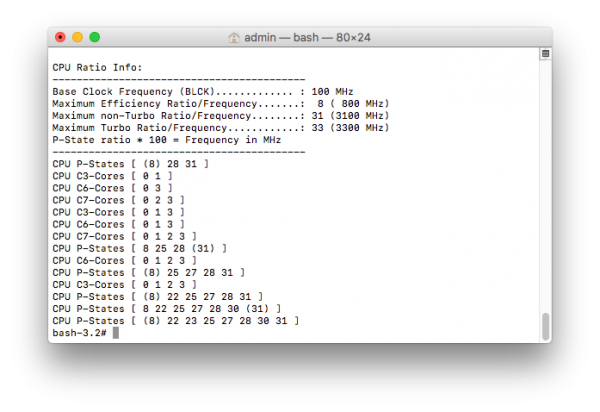The height and width of the screenshot is (412, 600).
Task: Click the home folder icon in title bar
Action: click(234, 37)
